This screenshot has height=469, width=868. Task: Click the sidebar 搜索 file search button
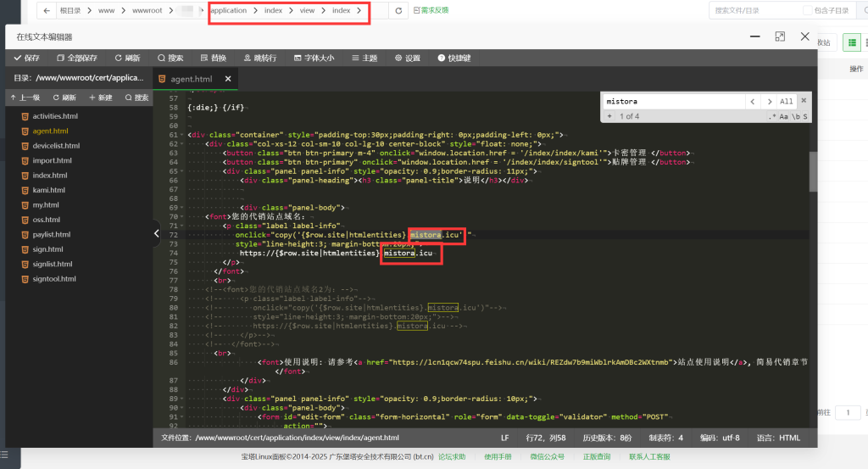tap(136, 98)
